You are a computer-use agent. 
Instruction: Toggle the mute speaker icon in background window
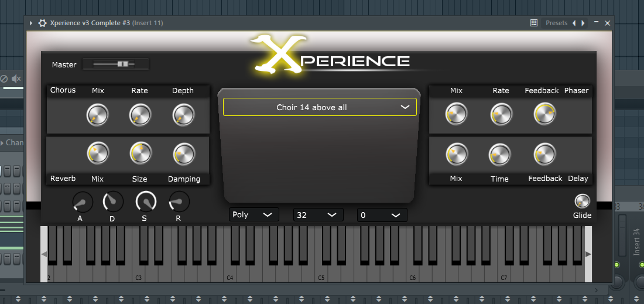pos(16,79)
